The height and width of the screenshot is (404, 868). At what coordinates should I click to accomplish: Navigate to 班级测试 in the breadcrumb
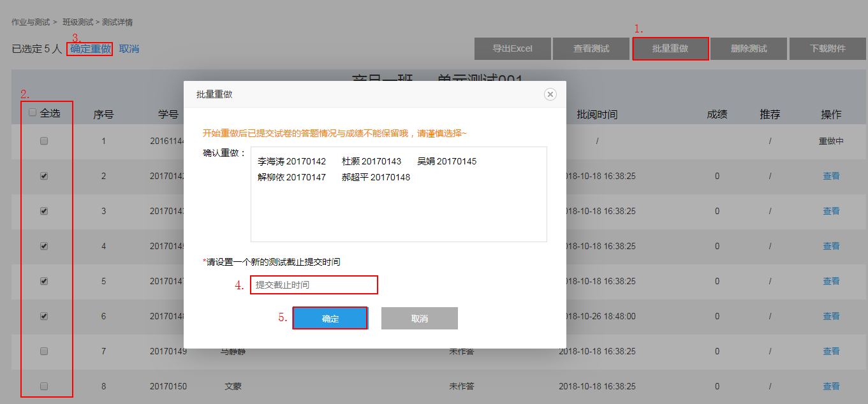pos(77,22)
